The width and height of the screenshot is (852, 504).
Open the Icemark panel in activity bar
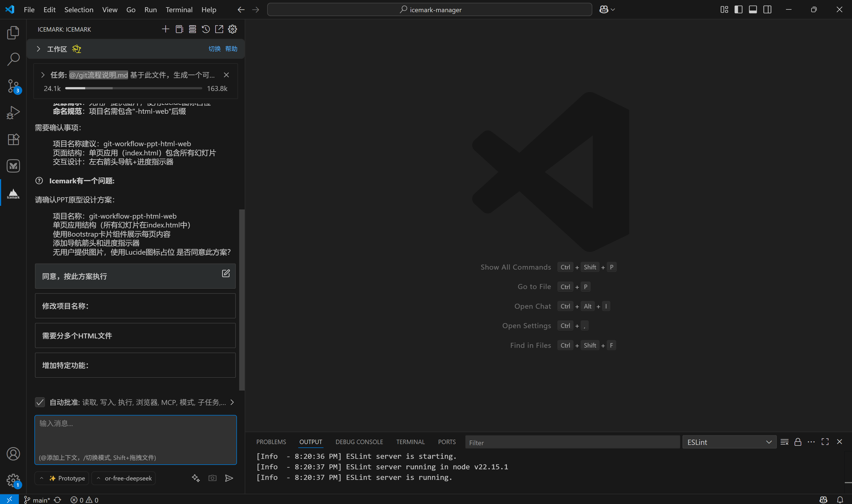click(13, 193)
